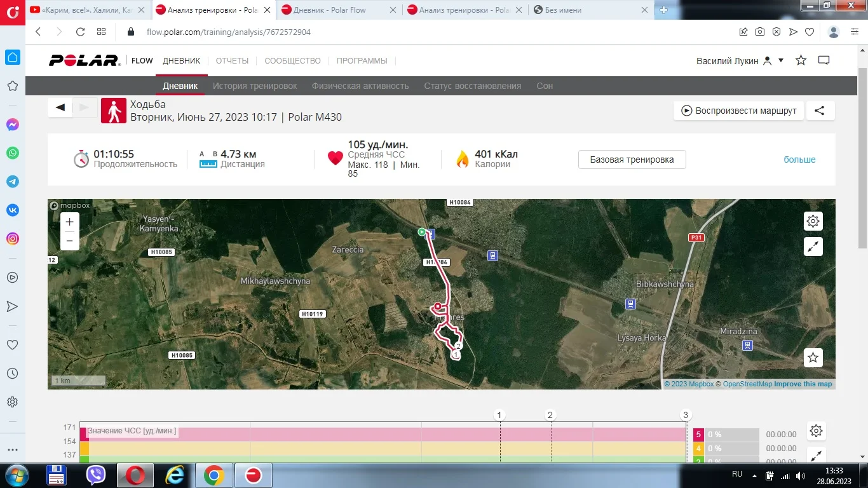868x488 pixels.
Task: Open the Messenger icon in Opera sidebar
Action: point(13,125)
